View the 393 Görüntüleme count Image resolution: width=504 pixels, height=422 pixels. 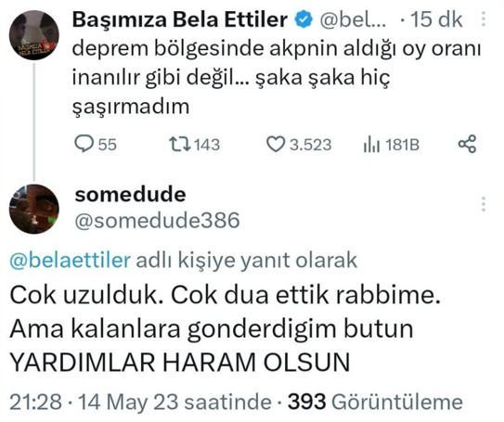(375, 403)
